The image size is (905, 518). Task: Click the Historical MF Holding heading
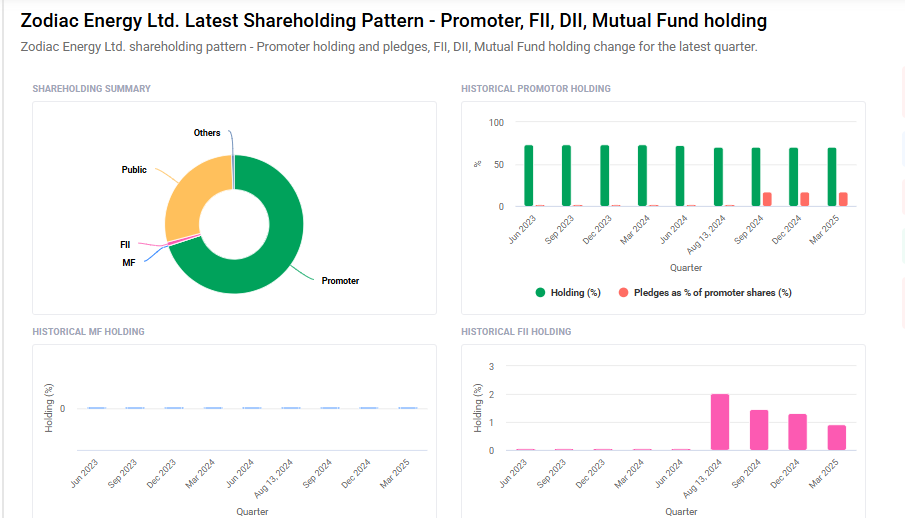88,331
